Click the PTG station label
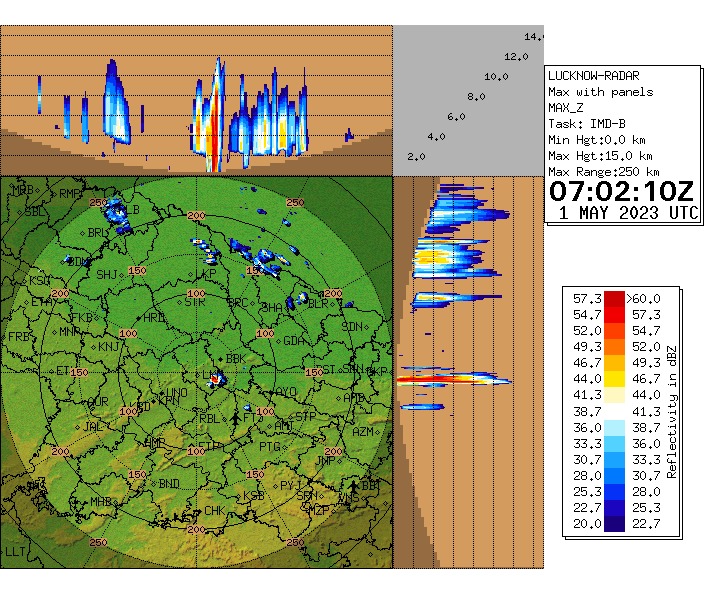Screen dimensions: 704x594 (x=270, y=447)
